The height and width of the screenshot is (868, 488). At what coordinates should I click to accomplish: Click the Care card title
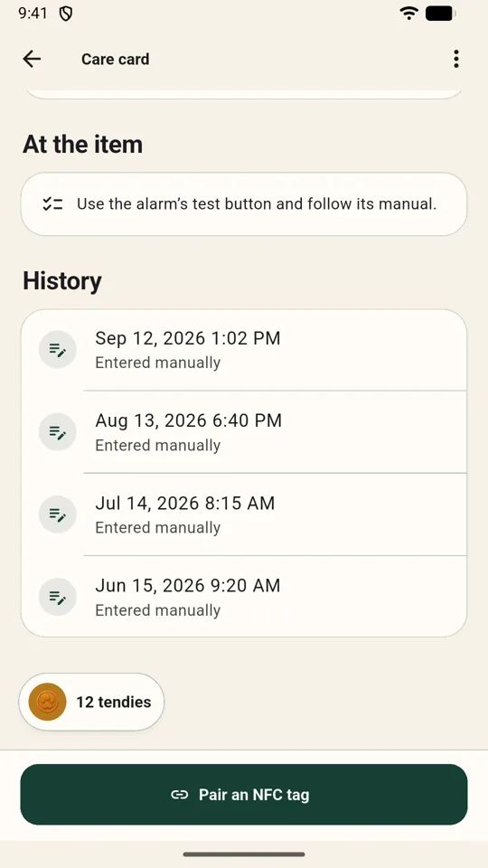click(x=115, y=60)
